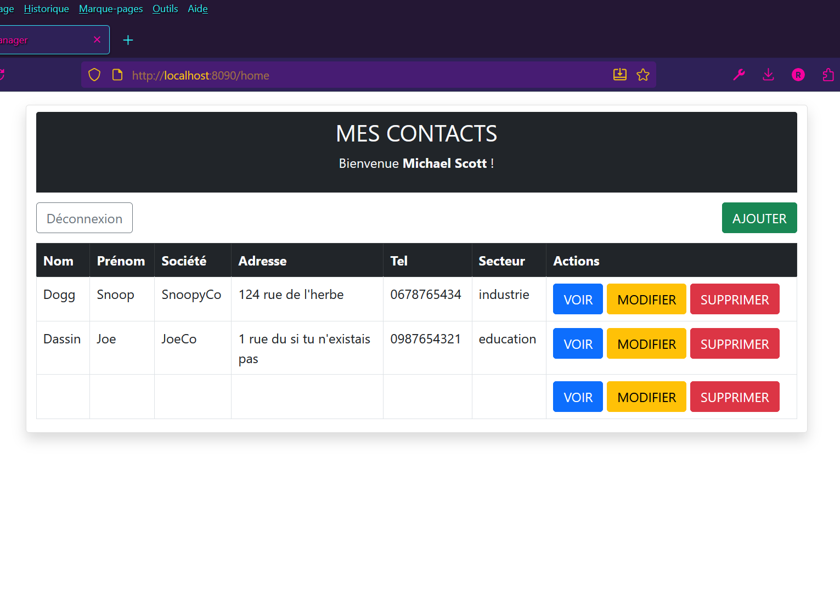This screenshot has height=616, width=840.
Task: Bookmark this page with the star icon
Action: pos(643,75)
